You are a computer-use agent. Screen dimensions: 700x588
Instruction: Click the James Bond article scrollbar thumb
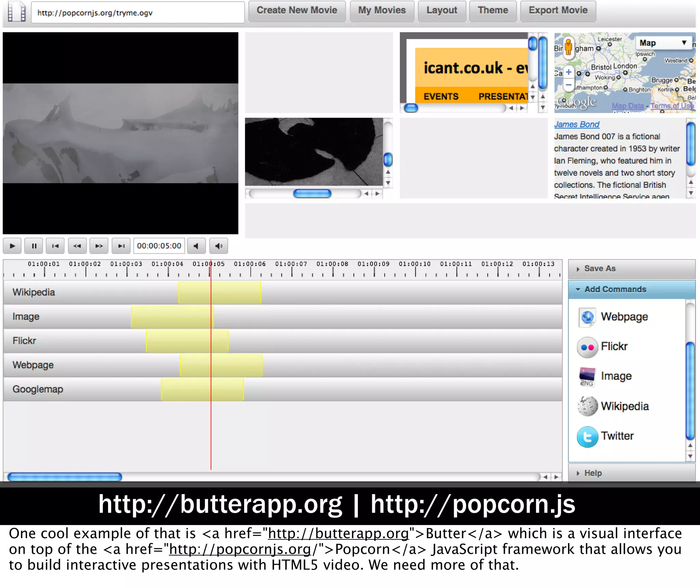coord(691,144)
